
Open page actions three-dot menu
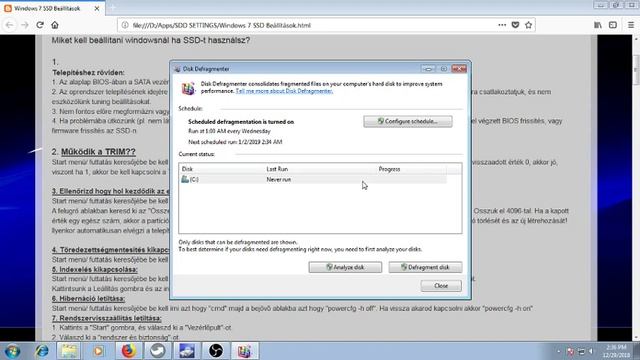pyautogui.click(x=502, y=25)
